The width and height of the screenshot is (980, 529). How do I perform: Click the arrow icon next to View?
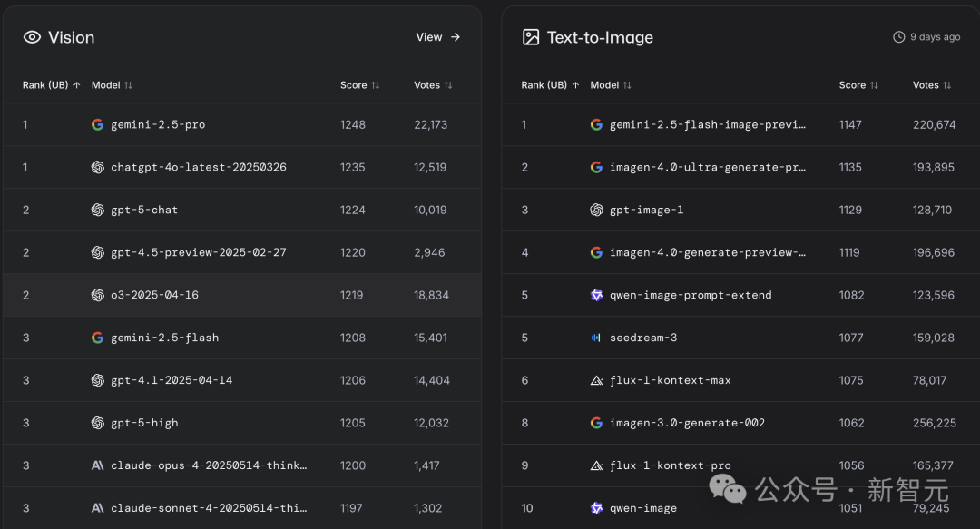tap(456, 37)
